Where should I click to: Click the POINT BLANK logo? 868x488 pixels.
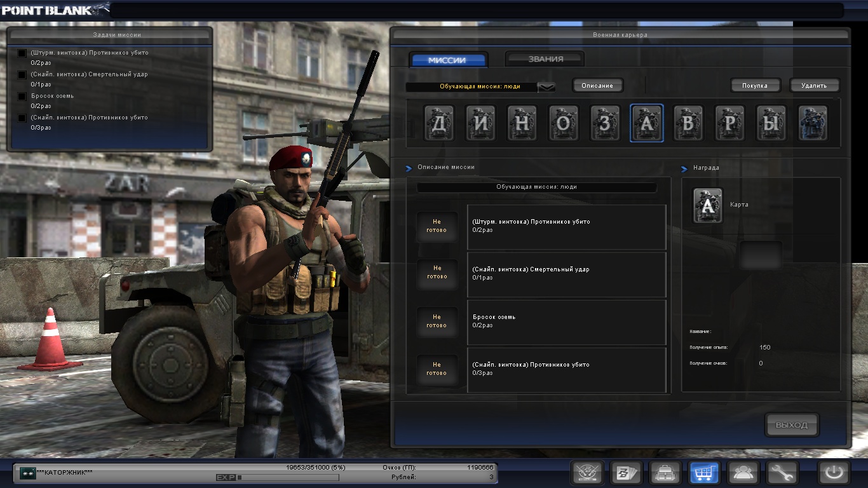(55, 10)
